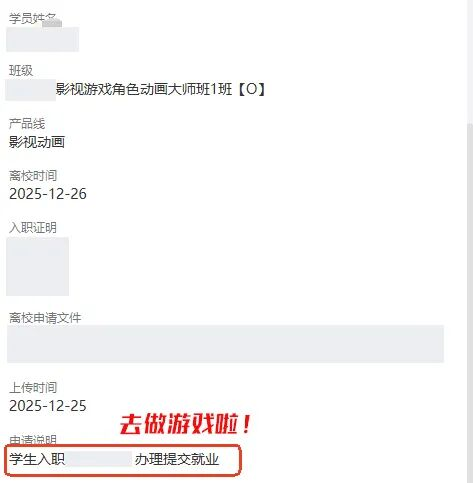This screenshot has width=473, height=483.
Task: Click the 上传时间 label
Action: 33,388
